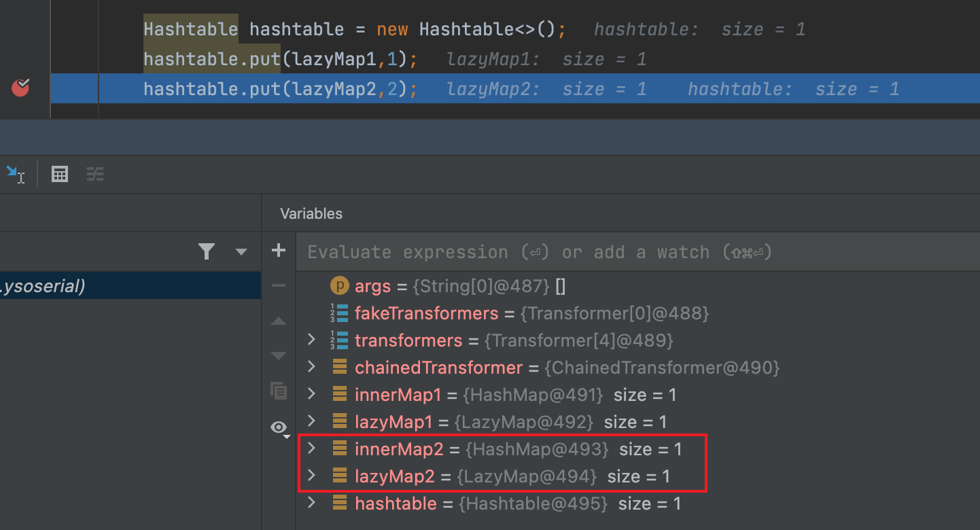The height and width of the screenshot is (530, 980).
Task: Expand the hashtable variable node
Action: [311, 502]
